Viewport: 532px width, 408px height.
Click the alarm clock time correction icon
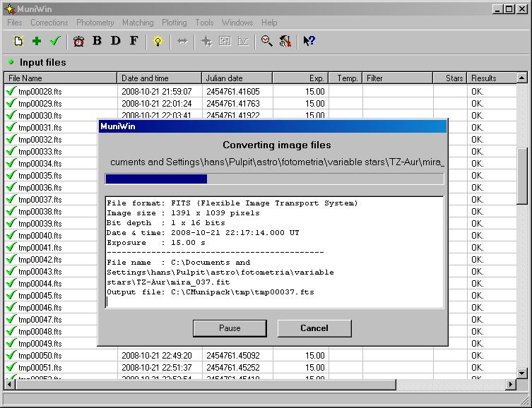79,41
